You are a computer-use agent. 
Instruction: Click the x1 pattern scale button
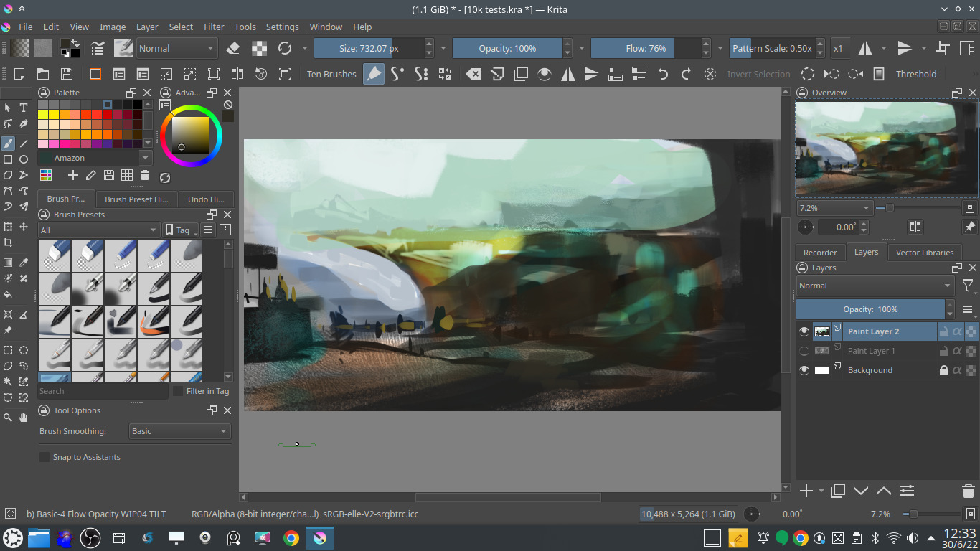pyautogui.click(x=837, y=48)
